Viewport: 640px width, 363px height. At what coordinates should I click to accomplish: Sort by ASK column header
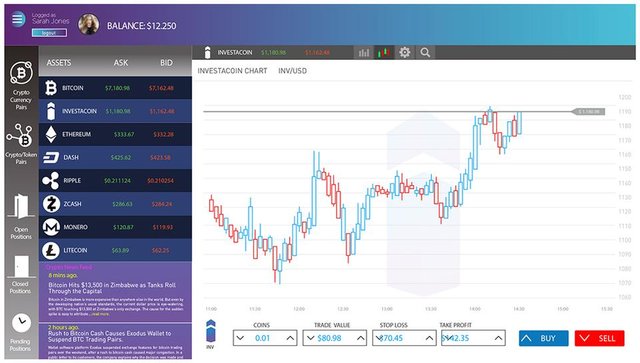click(121, 62)
